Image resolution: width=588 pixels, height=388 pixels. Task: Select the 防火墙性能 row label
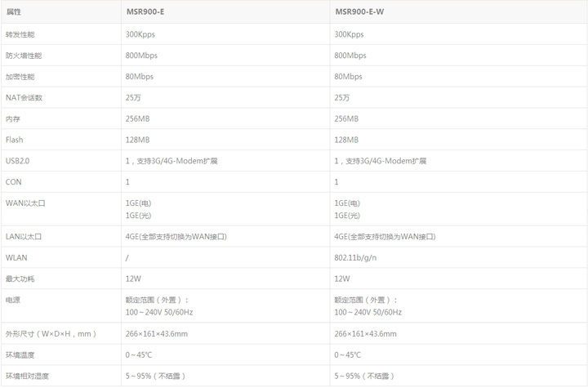24,56
